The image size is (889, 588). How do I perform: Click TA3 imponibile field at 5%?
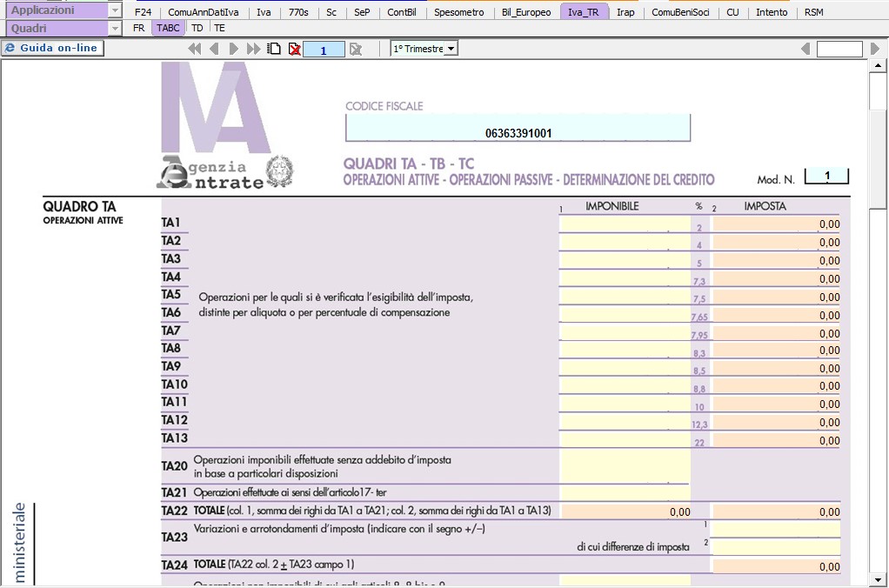tap(625, 260)
